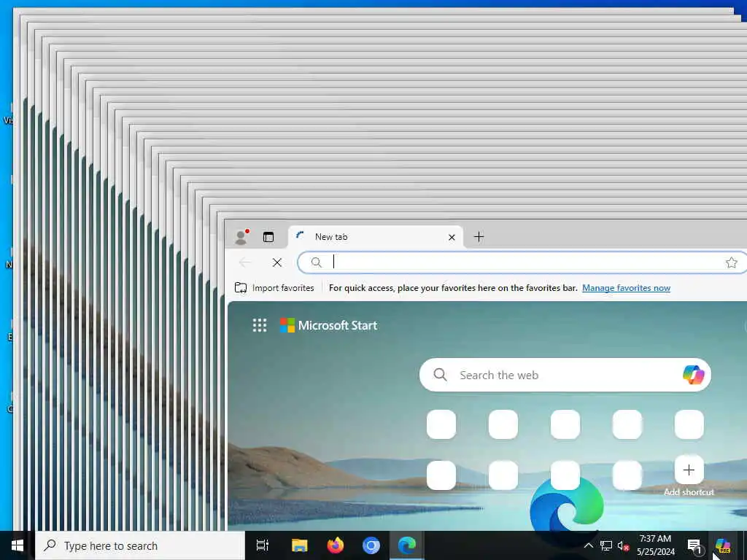Click the Type here to search box
Screen dimensions: 747x560
140,545
